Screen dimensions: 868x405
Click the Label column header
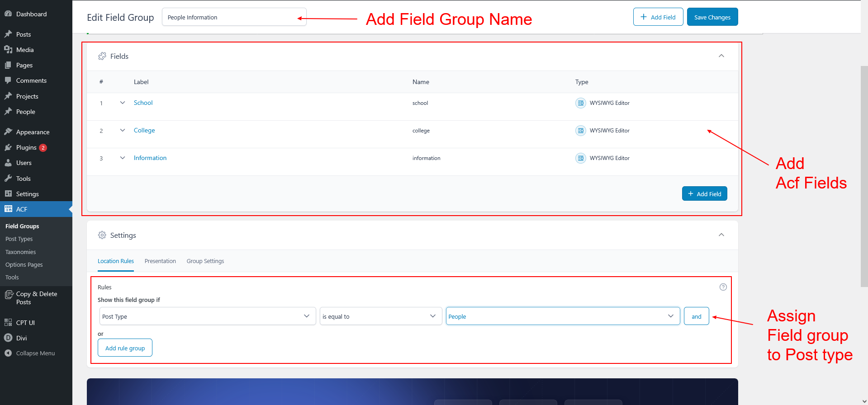pyautogui.click(x=141, y=82)
